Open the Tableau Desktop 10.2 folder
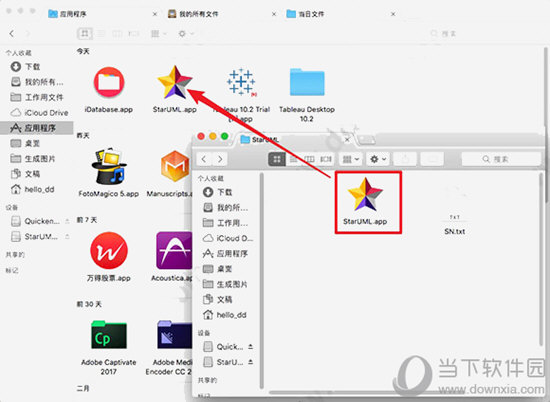This screenshot has height=402, width=550. pos(307,82)
